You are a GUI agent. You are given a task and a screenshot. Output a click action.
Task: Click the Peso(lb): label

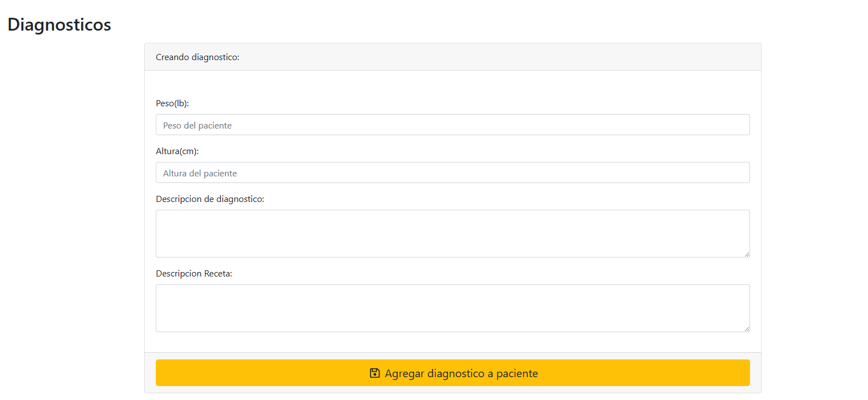tap(172, 103)
